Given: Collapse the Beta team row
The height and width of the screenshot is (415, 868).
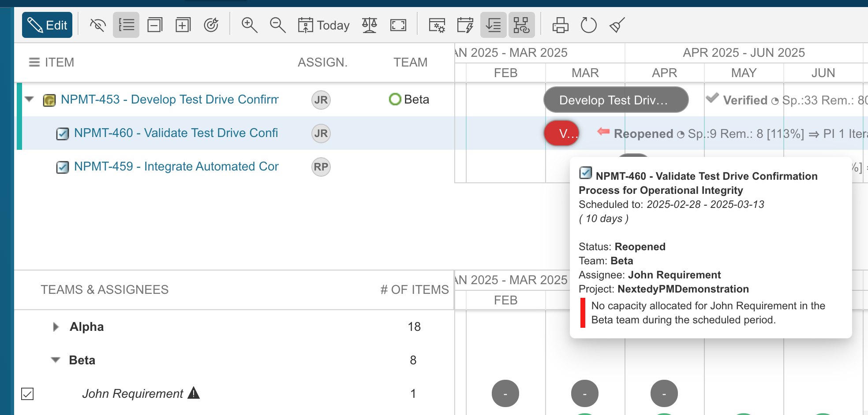Looking at the screenshot, I should [x=56, y=360].
